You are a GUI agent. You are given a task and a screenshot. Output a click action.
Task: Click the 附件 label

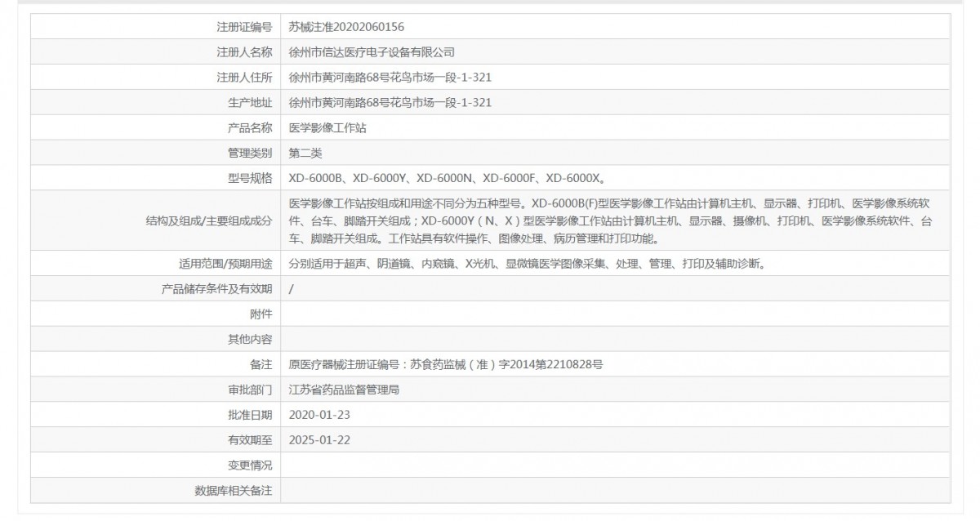pos(261,314)
